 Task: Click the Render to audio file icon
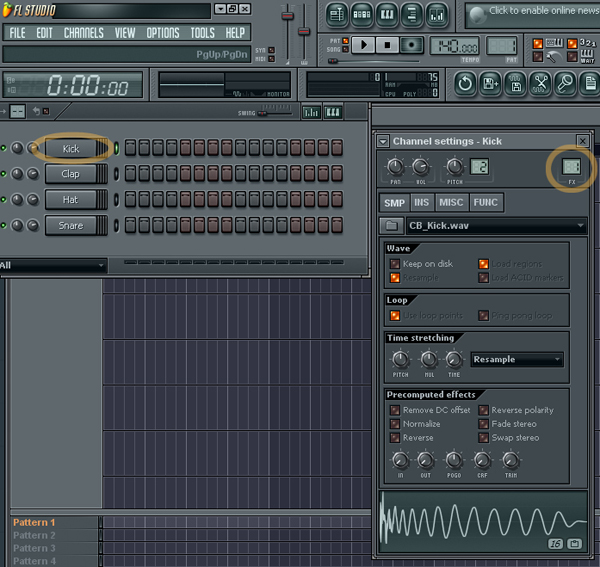[x=516, y=83]
